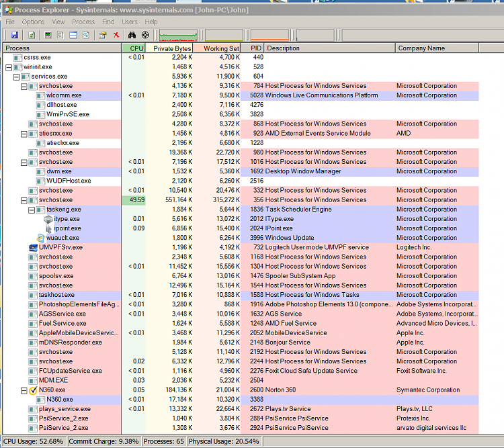The image size is (504, 448).
Task: Open the File menu
Action: [x=10, y=22]
